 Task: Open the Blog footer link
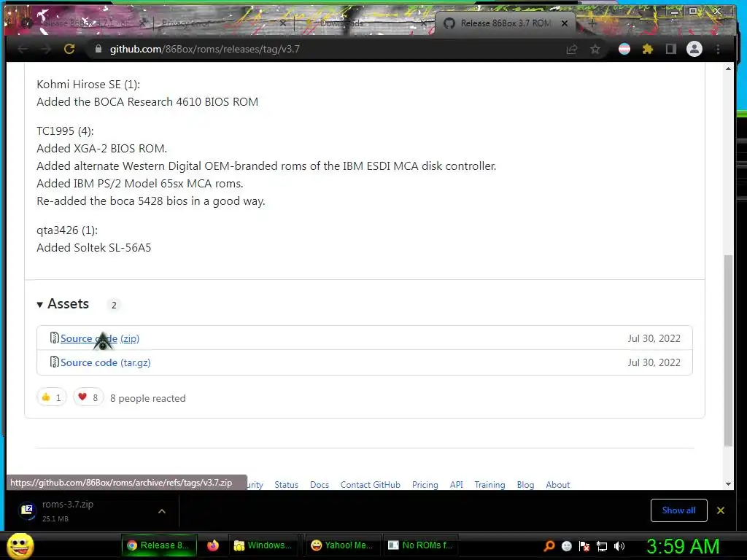525,485
